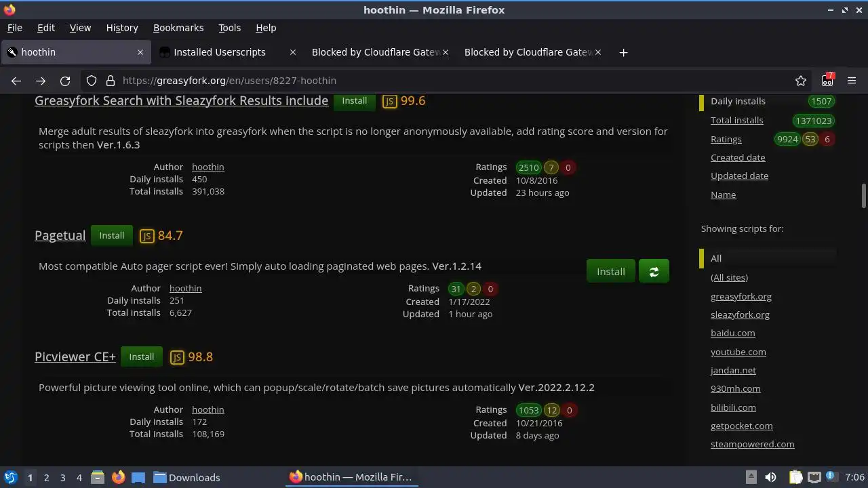Open clipboard tray icon
This screenshot has height=488, width=868.
click(795, 477)
